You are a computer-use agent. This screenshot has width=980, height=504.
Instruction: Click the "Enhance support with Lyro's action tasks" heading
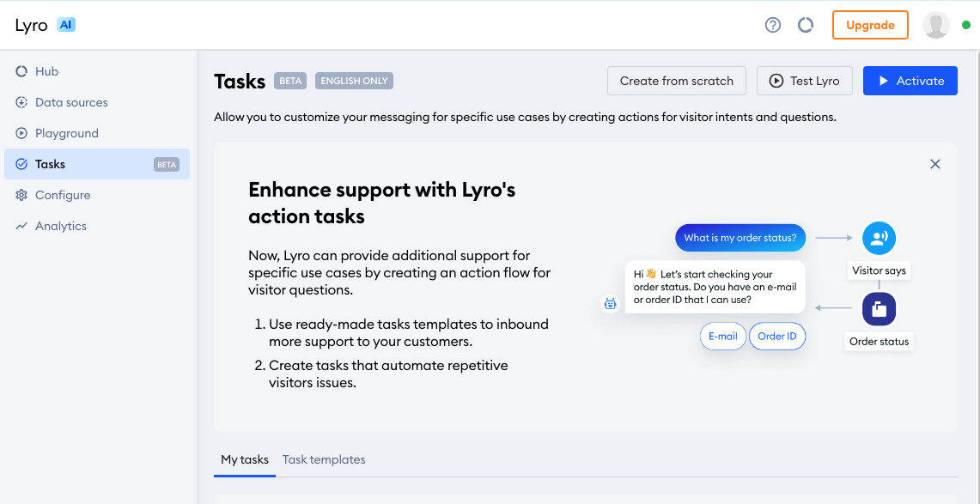click(x=382, y=203)
